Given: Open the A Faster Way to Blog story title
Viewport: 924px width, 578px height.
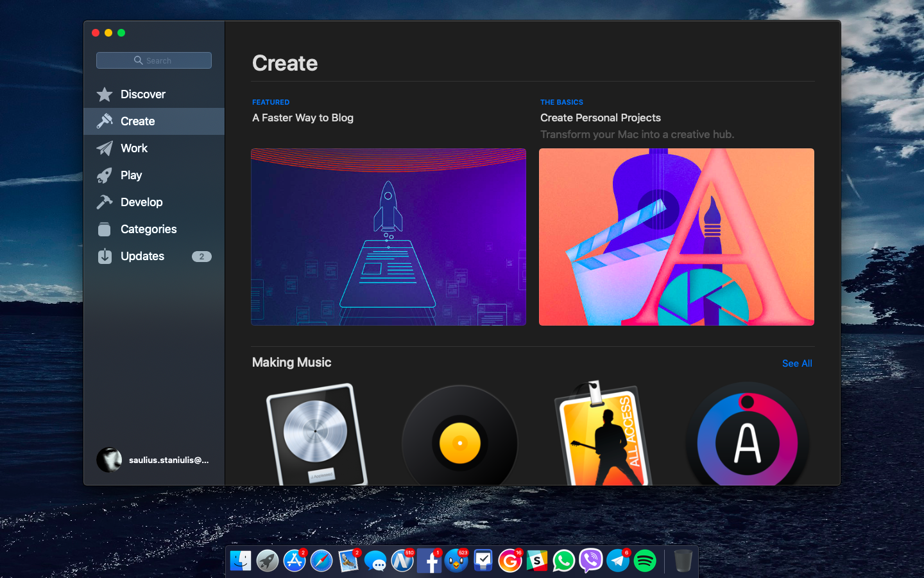Looking at the screenshot, I should point(303,118).
